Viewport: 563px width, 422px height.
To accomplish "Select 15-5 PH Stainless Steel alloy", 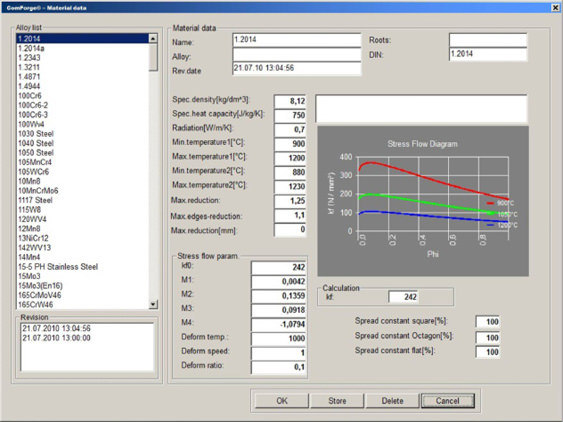I will [58, 267].
